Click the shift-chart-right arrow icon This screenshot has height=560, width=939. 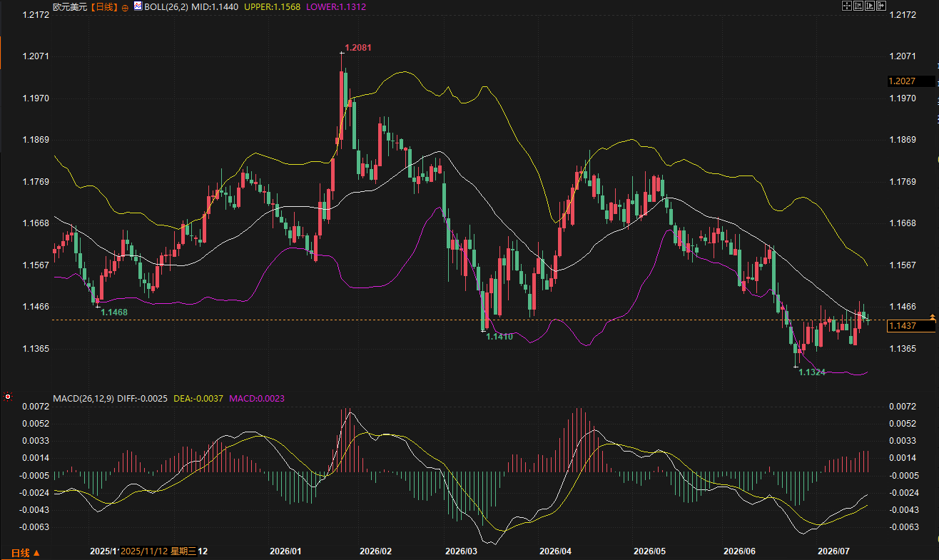coord(881,6)
